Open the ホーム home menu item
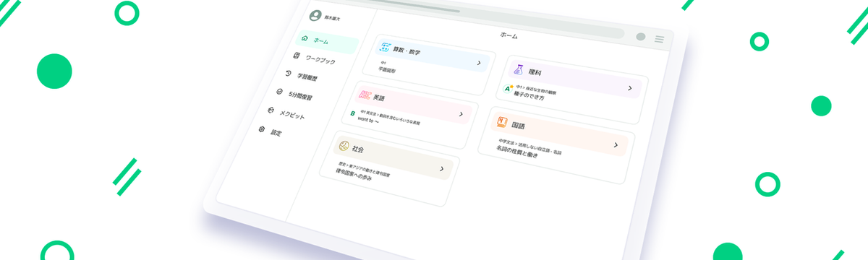868x260 pixels. coord(328,41)
